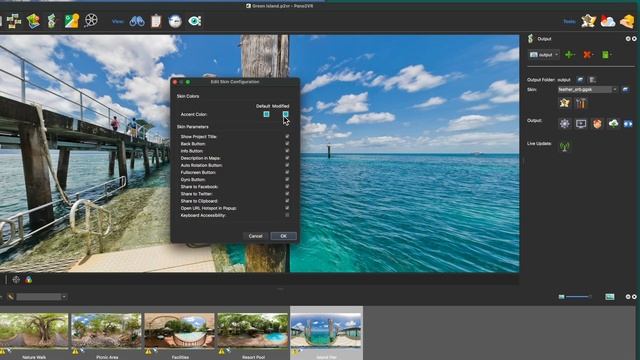
Task: Click the compass icon below the panorama viewer
Action: pos(16,280)
